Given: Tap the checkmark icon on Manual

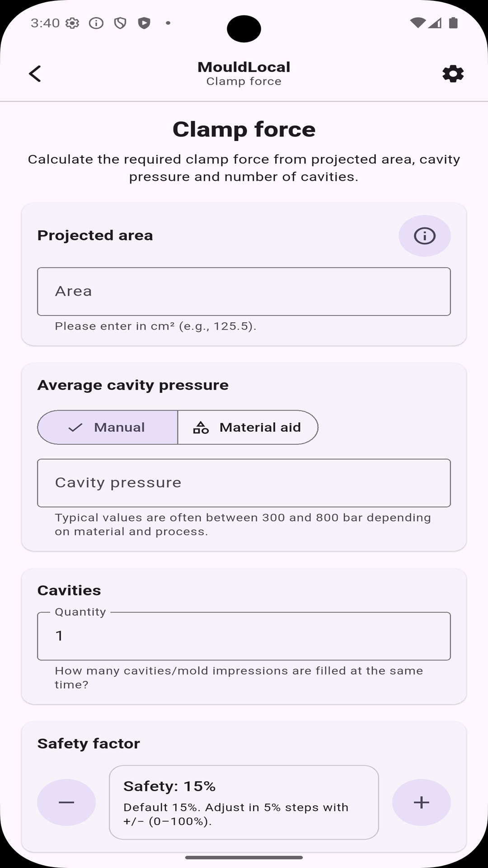Looking at the screenshot, I should coord(75,427).
